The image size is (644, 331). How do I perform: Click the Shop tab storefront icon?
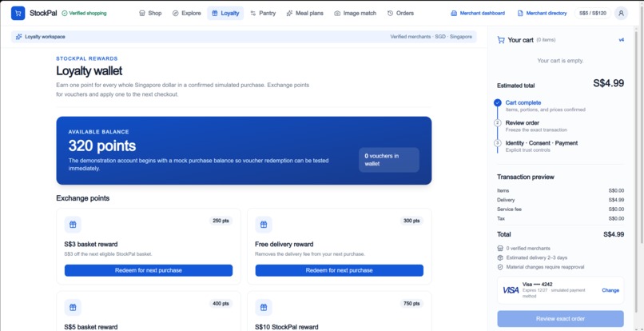click(x=142, y=13)
